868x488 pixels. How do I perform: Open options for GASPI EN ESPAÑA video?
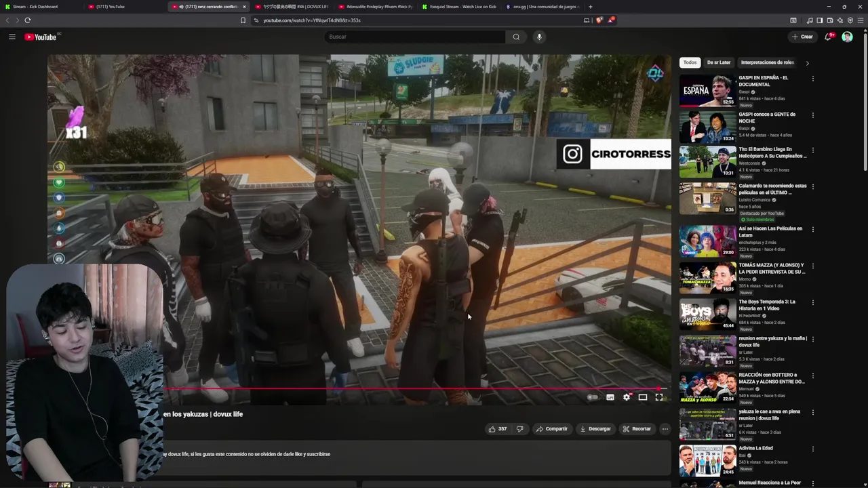coord(813,79)
